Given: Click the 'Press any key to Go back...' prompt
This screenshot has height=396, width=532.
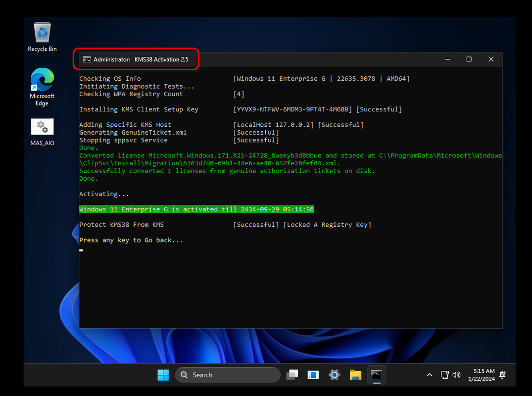Looking at the screenshot, I should click(x=131, y=240).
